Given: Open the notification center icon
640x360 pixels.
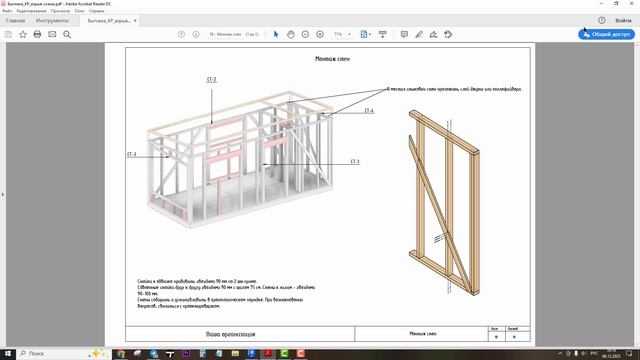Looking at the screenshot, I should (629, 353).
